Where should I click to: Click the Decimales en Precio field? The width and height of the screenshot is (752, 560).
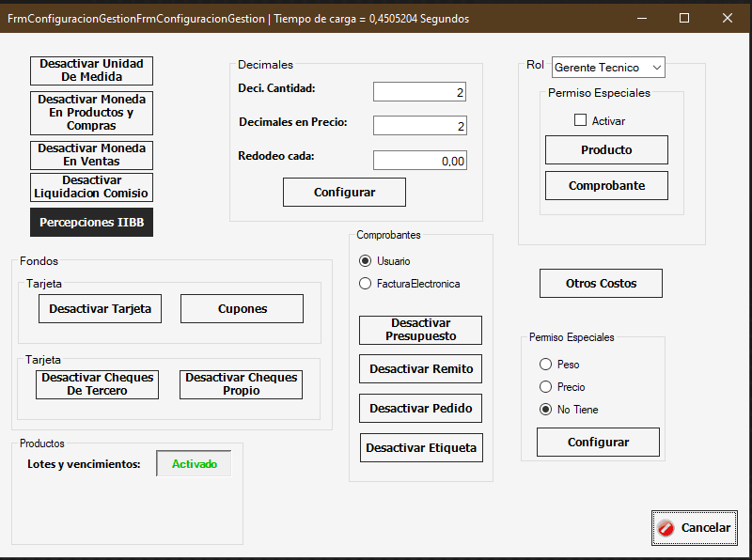point(419,126)
